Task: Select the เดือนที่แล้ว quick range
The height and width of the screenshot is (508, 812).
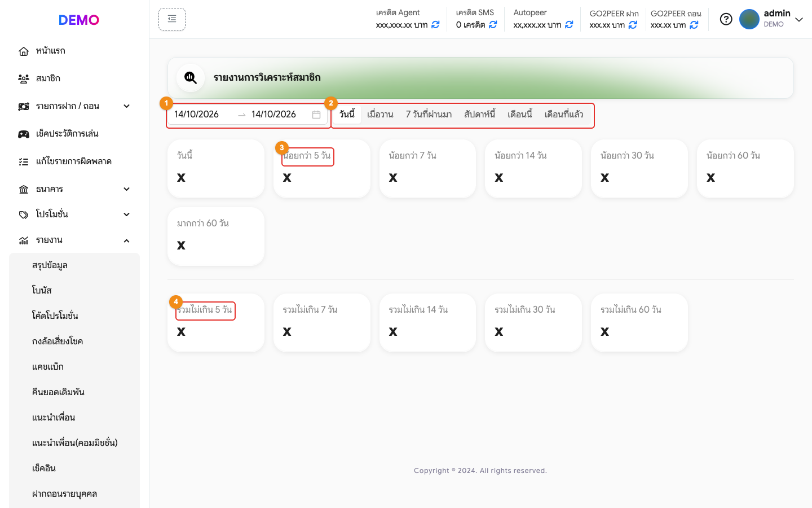Action: [x=564, y=115]
